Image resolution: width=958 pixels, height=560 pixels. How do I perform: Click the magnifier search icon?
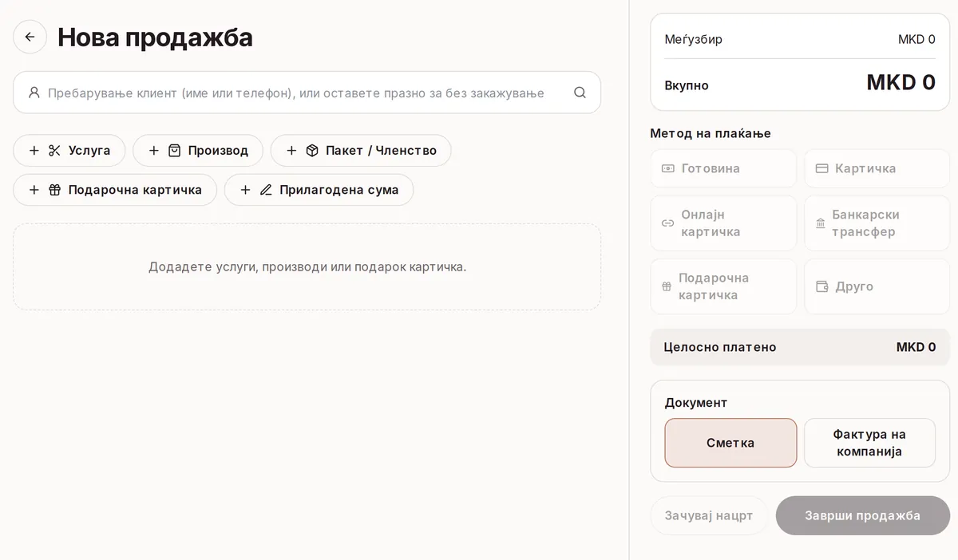pos(580,93)
